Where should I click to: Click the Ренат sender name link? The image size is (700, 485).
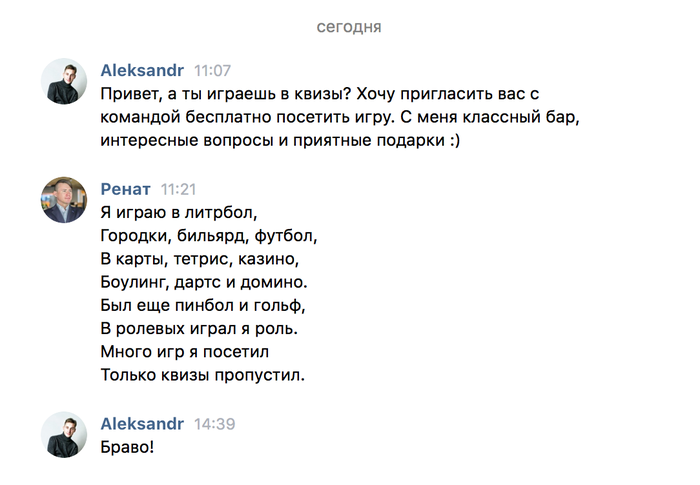[126, 189]
